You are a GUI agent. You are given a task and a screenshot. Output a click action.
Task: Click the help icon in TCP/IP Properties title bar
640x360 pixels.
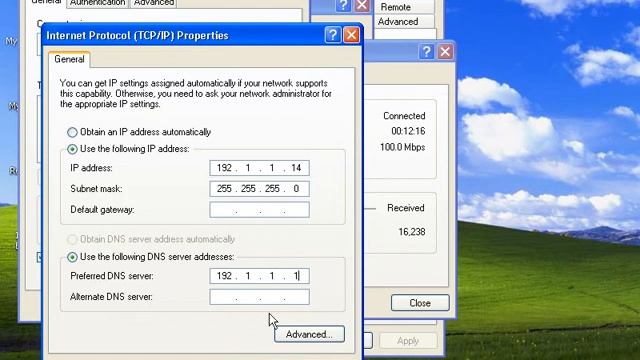pyautogui.click(x=333, y=35)
